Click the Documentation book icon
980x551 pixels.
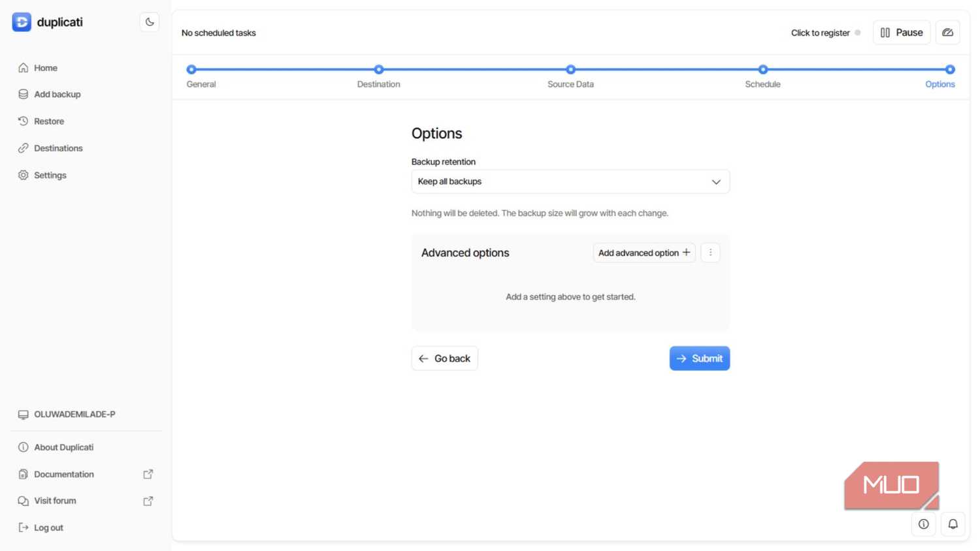[24, 475]
